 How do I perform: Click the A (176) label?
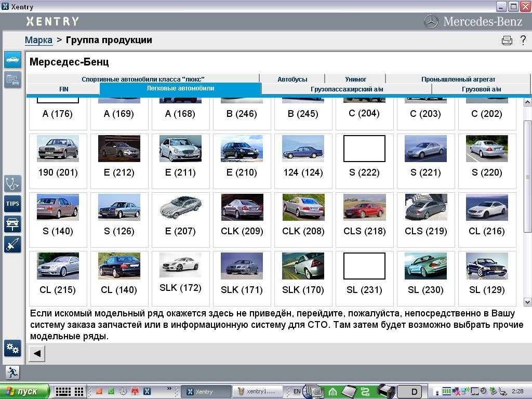[x=58, y=114]
